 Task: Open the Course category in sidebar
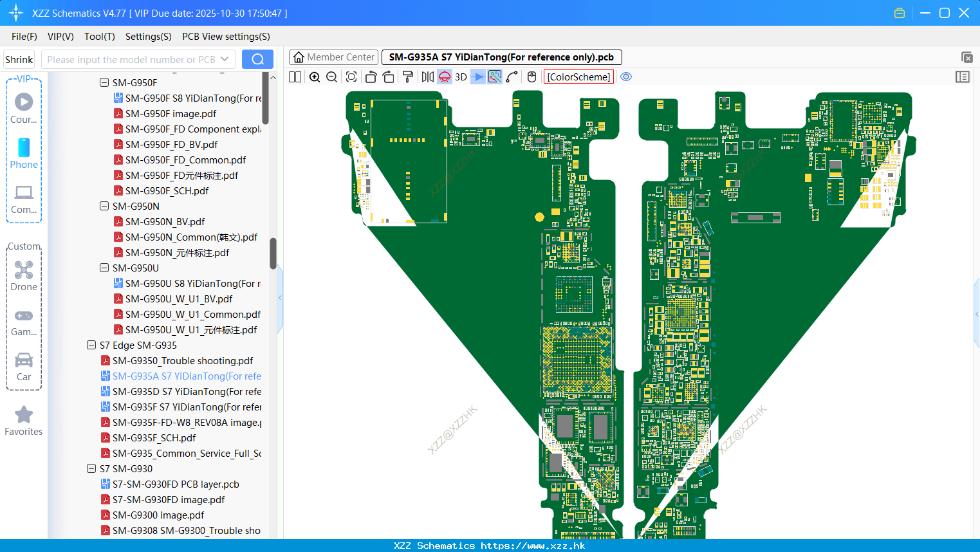click(24, 108)
